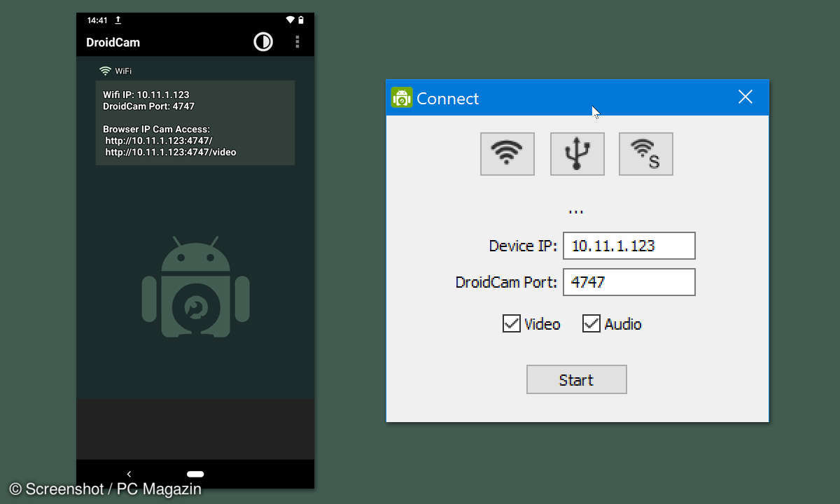The width and height of the screenshot is (840, 504).
Task: Click the 'Device IP:' label
Action: click(523, 246)
